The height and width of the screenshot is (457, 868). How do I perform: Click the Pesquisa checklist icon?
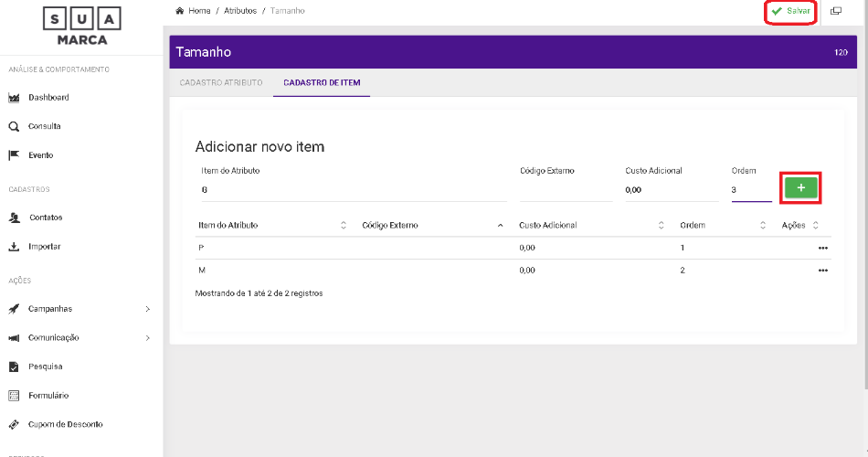14,367
